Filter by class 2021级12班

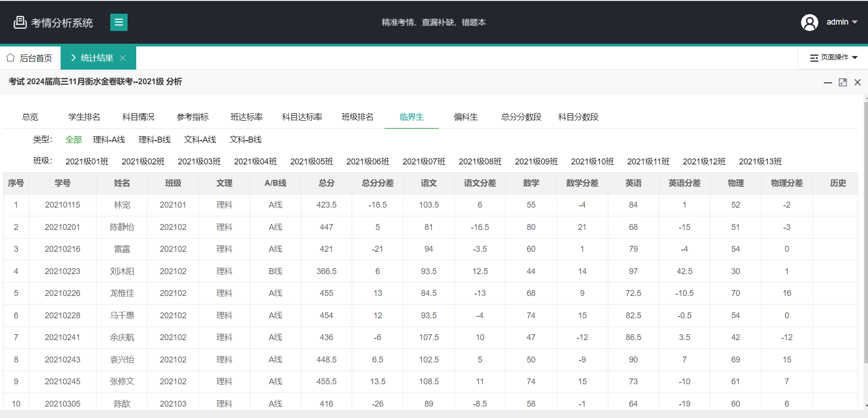[704, 161]
